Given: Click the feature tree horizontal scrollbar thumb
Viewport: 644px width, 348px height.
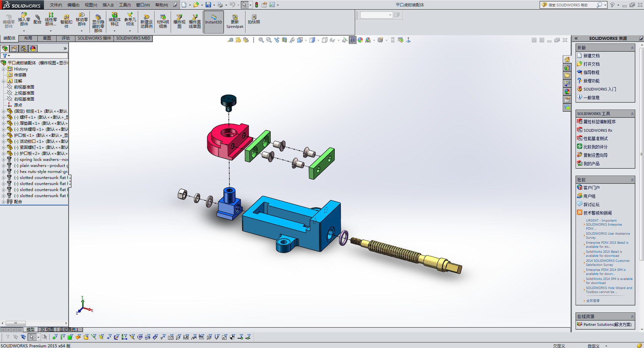Looking at the screenshot, I should click(x=15, y=323).
